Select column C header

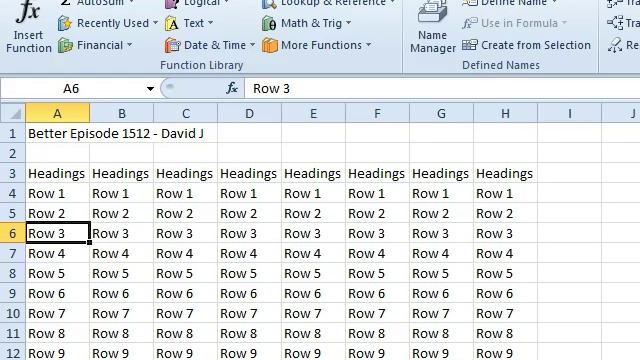point(186,113)
